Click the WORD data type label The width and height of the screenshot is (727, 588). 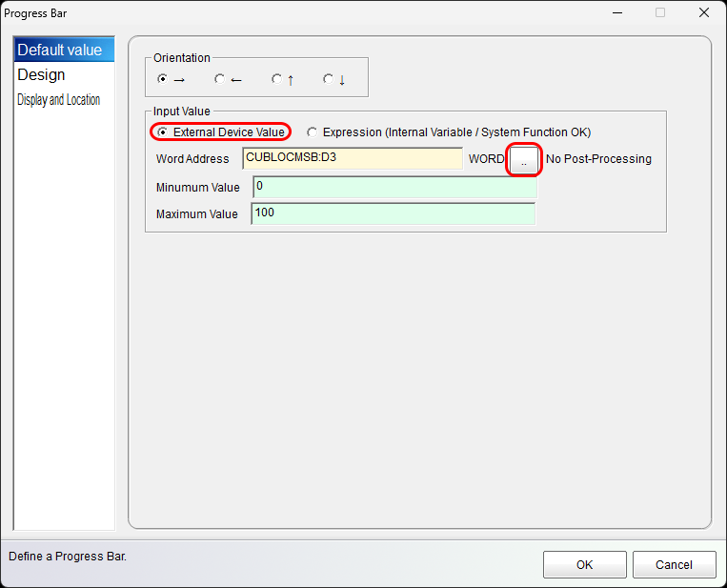tap(486, 159)
